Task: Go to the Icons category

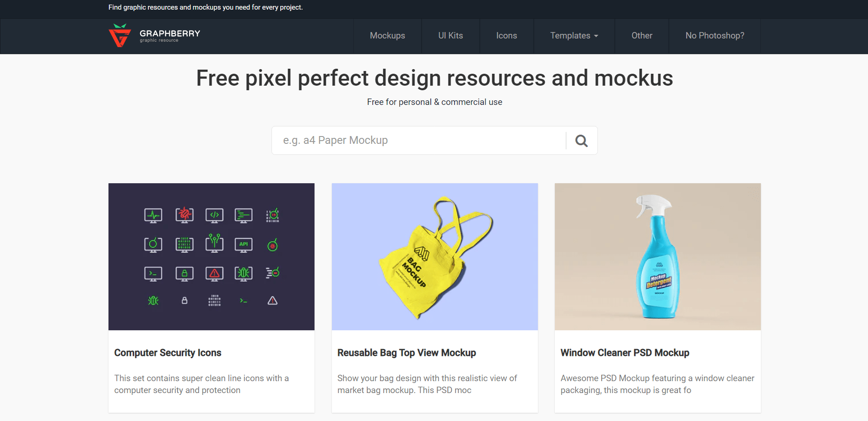Action: (506, 36)
